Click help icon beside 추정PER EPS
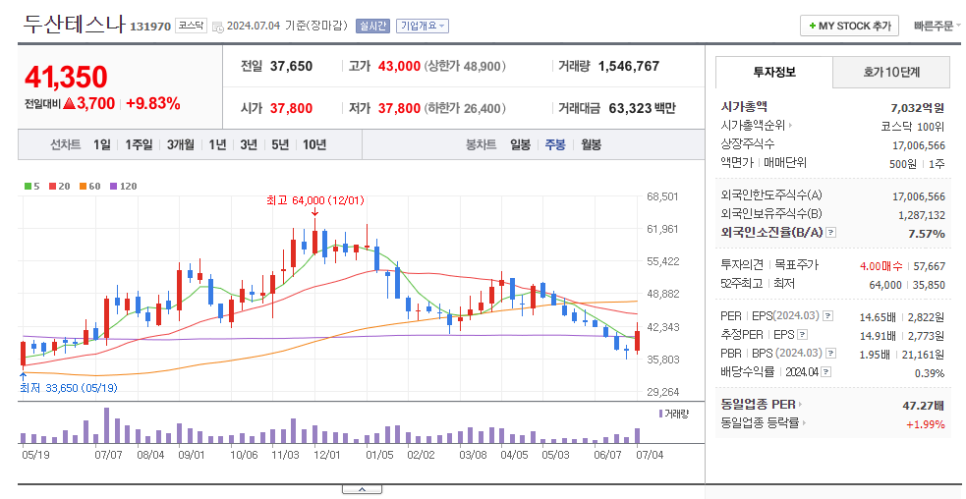966x499 pixels. (802, 335)
